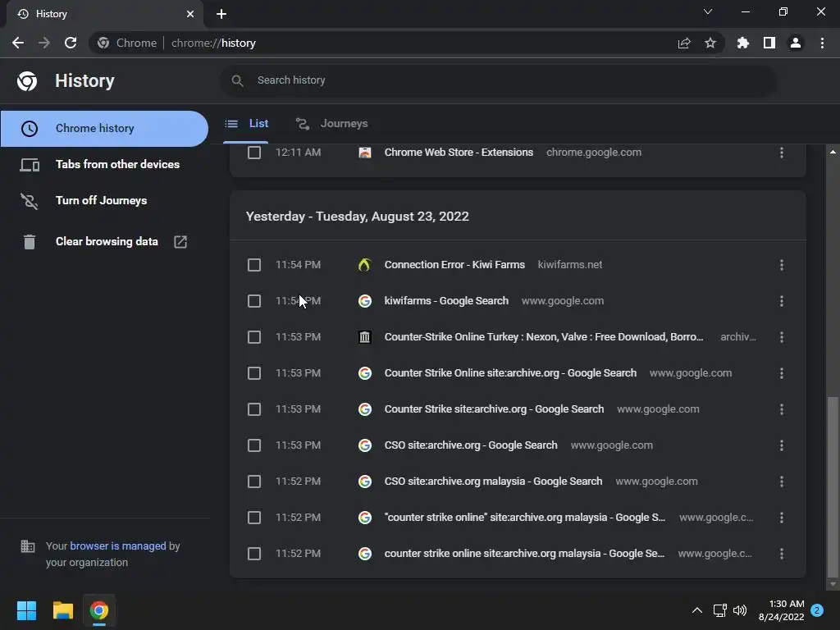Viewport: 840px width, 630px height.
Task: Open actions menu for Chrome Web Store entry
Action: [x=782, y=153]
